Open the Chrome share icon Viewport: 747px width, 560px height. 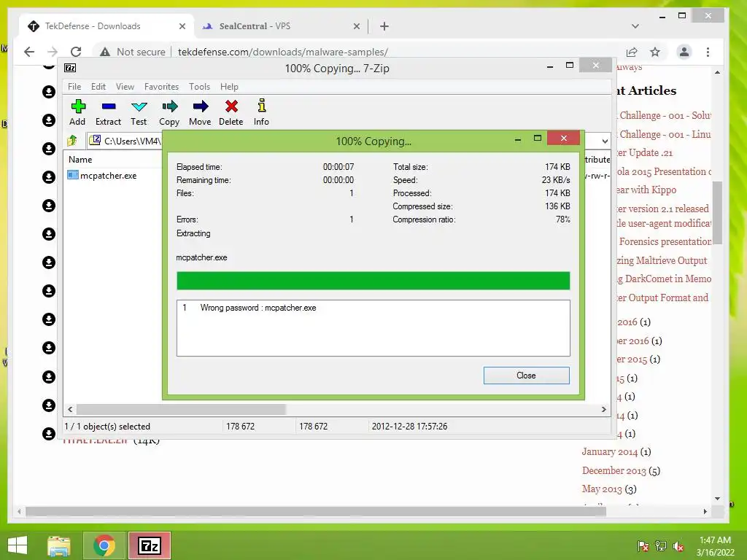[x=631, y=52]
